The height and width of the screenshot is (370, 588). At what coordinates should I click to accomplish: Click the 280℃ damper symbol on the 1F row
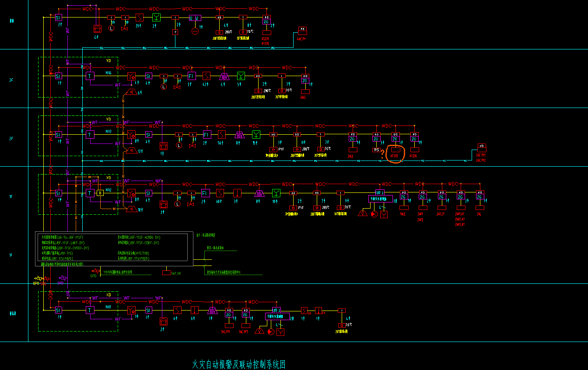click(317, 207)
